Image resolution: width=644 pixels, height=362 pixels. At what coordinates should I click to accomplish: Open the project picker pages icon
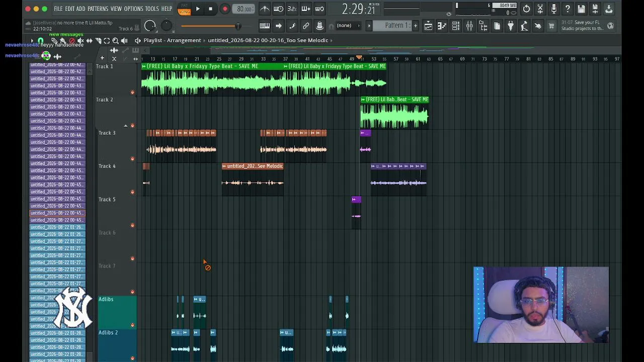[497, 26]
